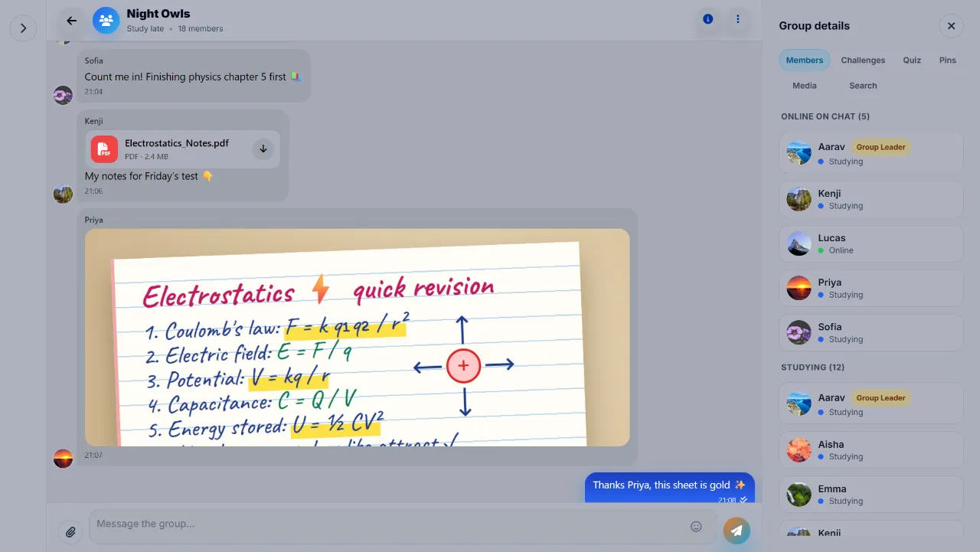Select Aisha member row
The height and width of the screenshot is (552, 980).
tap(871, 450)
